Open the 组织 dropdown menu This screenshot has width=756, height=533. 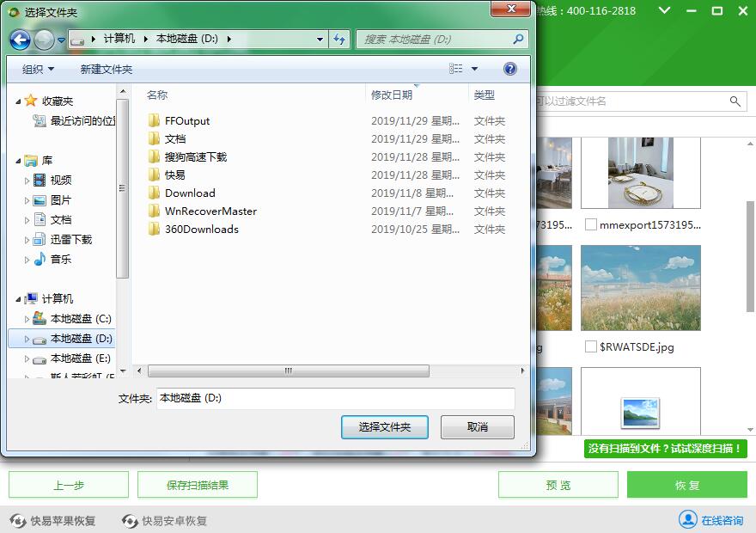38,69
